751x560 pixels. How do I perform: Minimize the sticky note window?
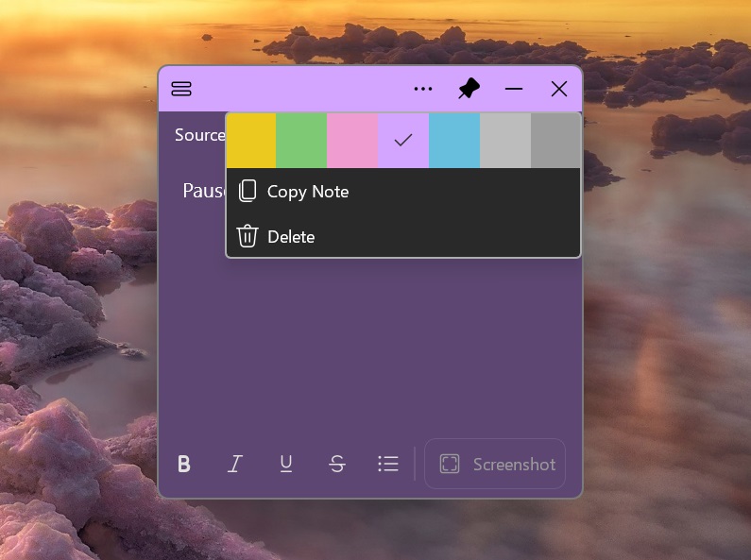[x=514, y=89]
